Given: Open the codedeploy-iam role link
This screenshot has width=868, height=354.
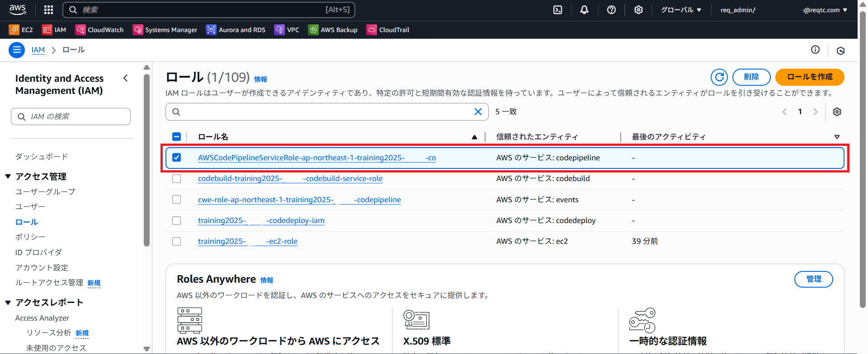Looking at the screenshot, I should [x=261, y=220].
